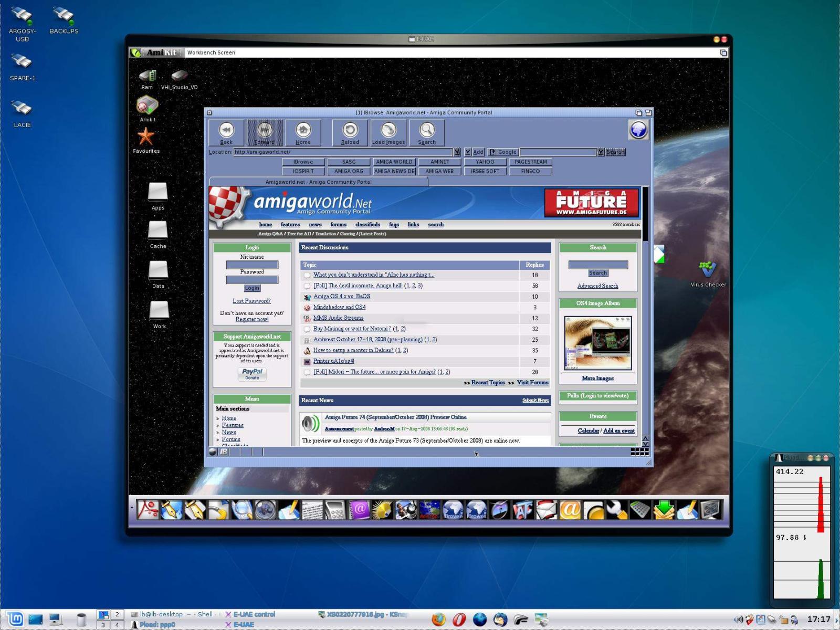Select the Amigaworld.net page tab

click(x=318, y=182)
